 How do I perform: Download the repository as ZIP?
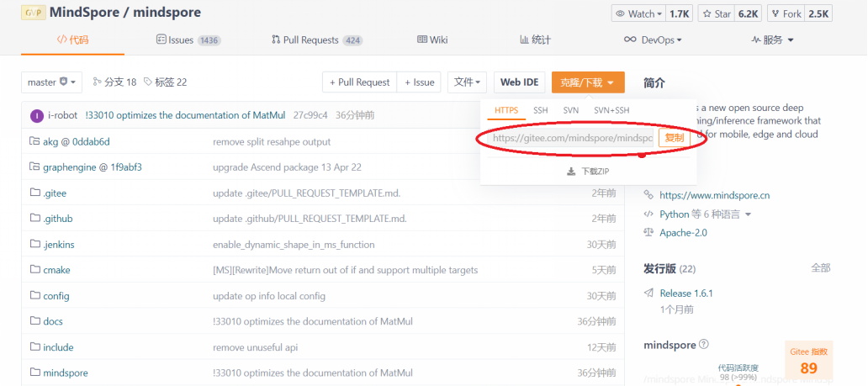[x=588, y=171]
